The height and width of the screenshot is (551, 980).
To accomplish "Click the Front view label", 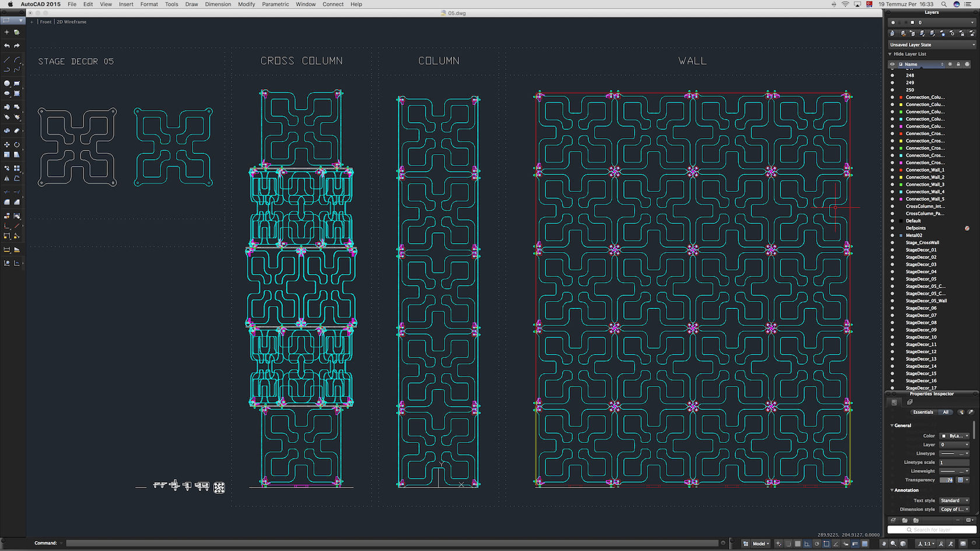I will tap(45, 22).
